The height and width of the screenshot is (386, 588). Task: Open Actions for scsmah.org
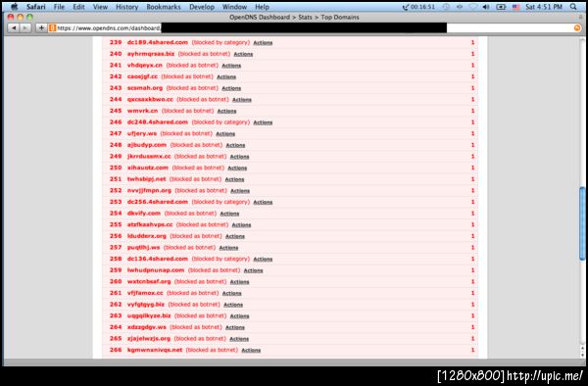(x=231, y=88)
